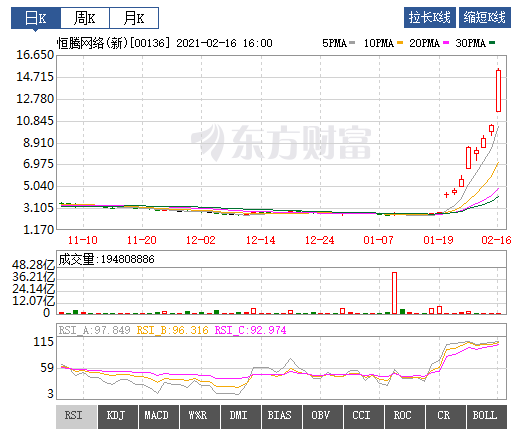Click the RSI_A:97.849 value label
The height and width of the screenshot is (439, 517).
[x=94, y=330]
